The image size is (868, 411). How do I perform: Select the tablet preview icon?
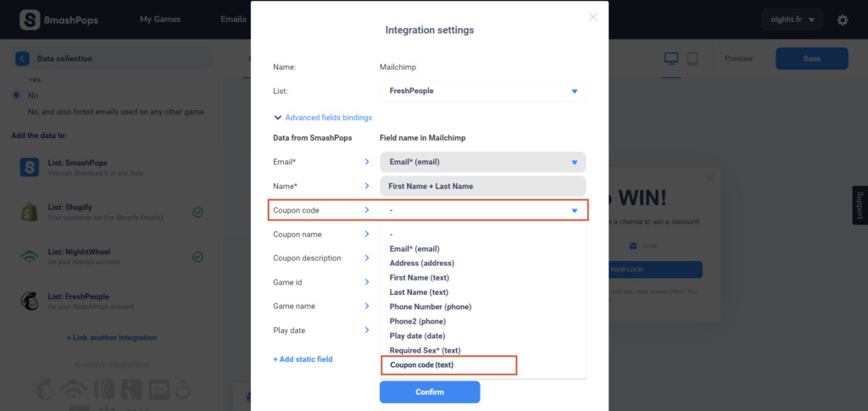[692, 58]
